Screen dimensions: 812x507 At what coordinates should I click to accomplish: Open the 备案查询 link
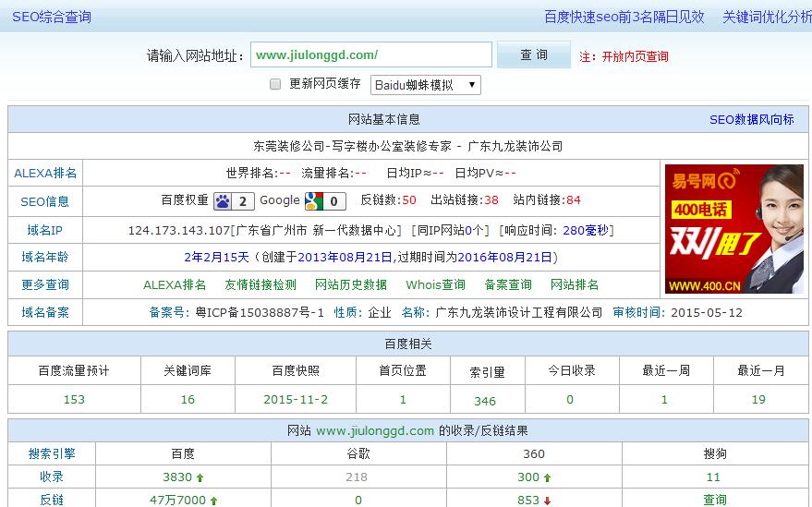(x=508, y=284)
